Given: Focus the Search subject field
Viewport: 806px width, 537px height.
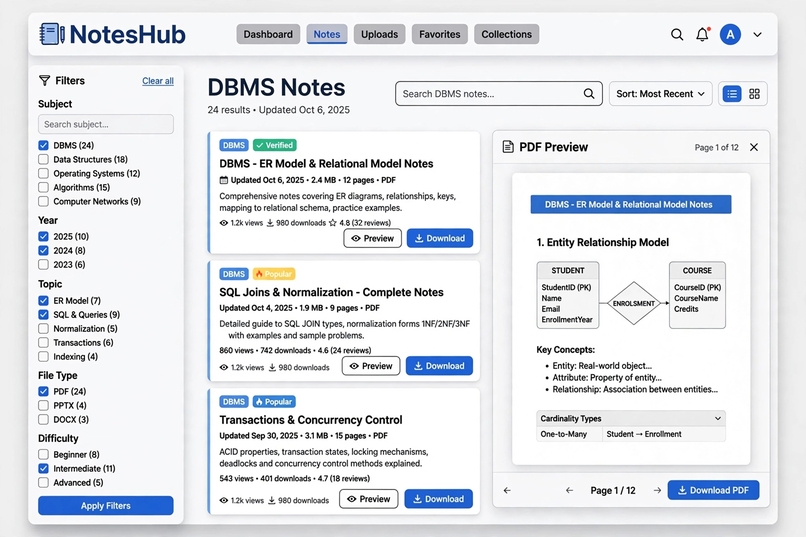Looking at the screenshot, I should pyautogui.click(x=106, y=124).
